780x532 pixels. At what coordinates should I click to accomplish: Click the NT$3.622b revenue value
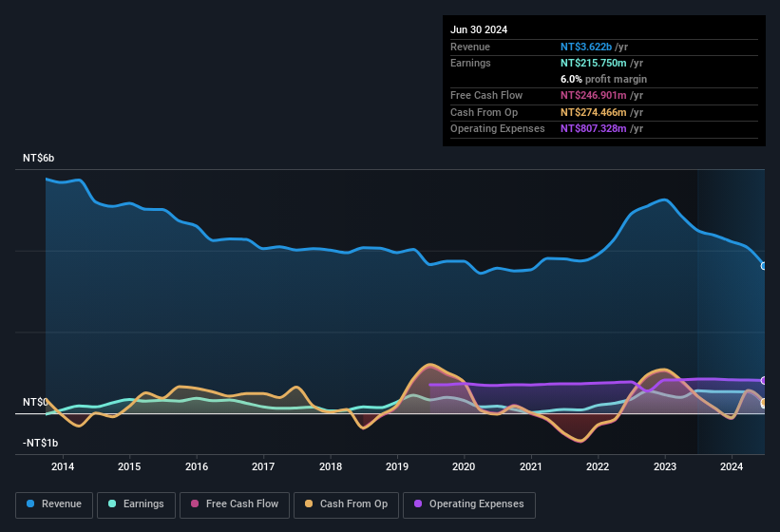click(x=586, y=47)
